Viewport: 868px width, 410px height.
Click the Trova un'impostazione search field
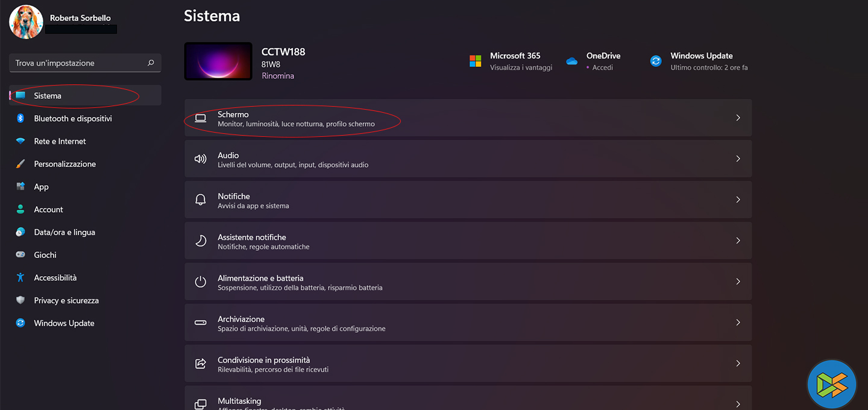[x=78, y=63]
